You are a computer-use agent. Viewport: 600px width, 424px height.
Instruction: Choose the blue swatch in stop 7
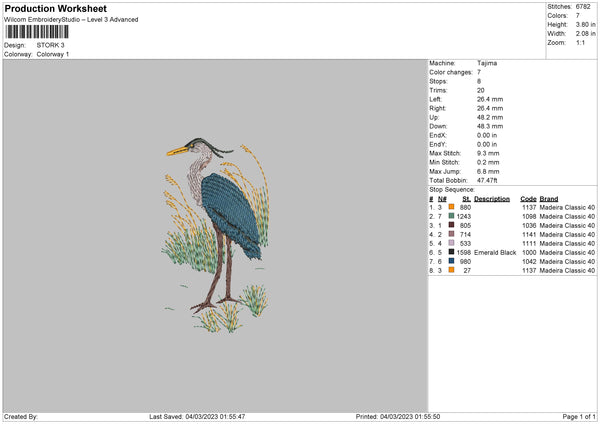coord(452,261)
